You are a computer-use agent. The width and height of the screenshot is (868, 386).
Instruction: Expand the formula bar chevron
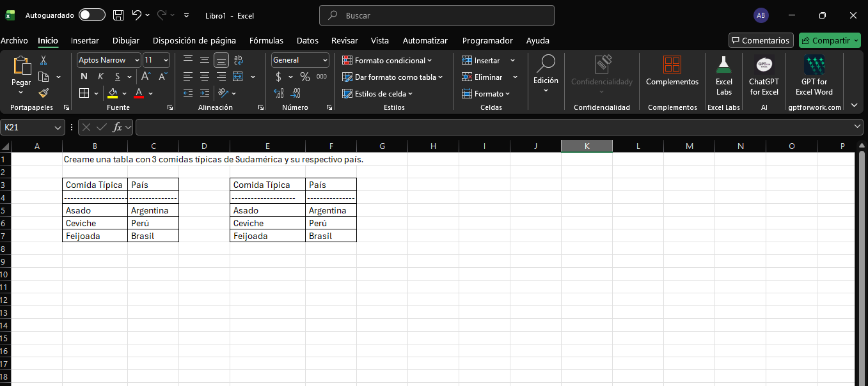858,127
